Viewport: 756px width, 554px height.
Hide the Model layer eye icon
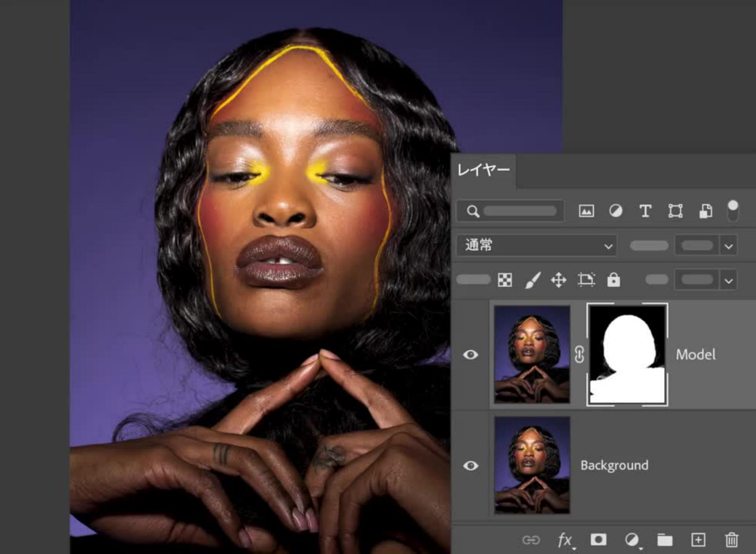[471, 355]
